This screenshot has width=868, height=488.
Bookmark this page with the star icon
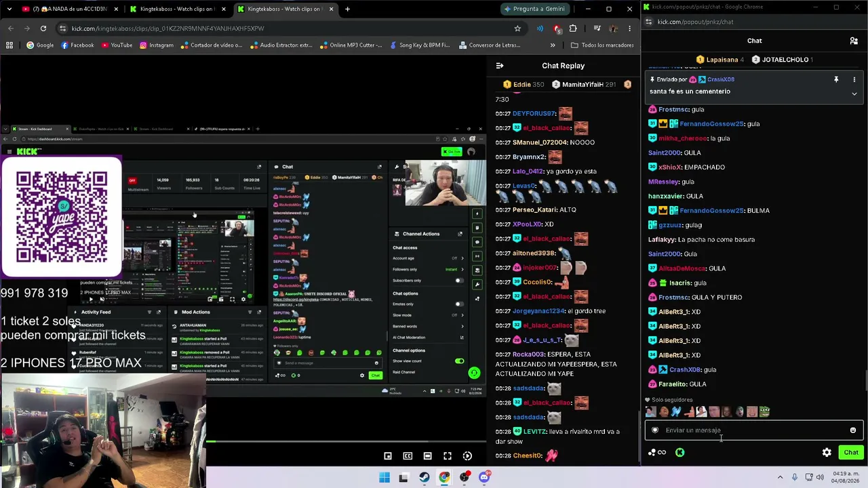pyautogui.click(x=517, y=28)
